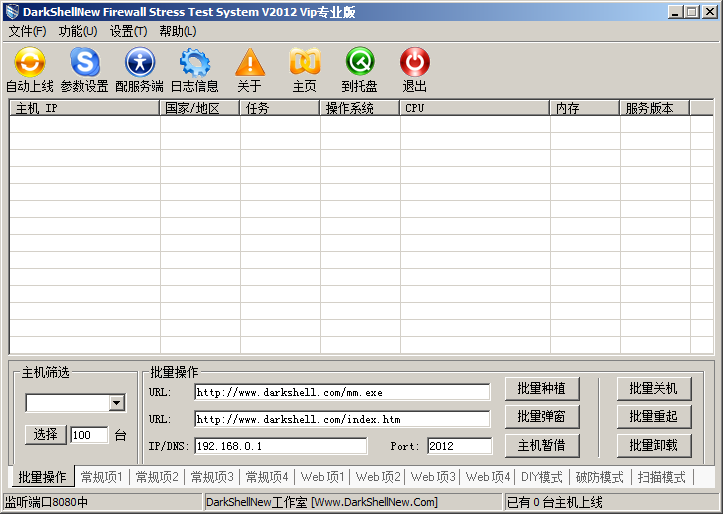Click into the IP/DNS input field

pyautogui.click(x=280, y=446)
